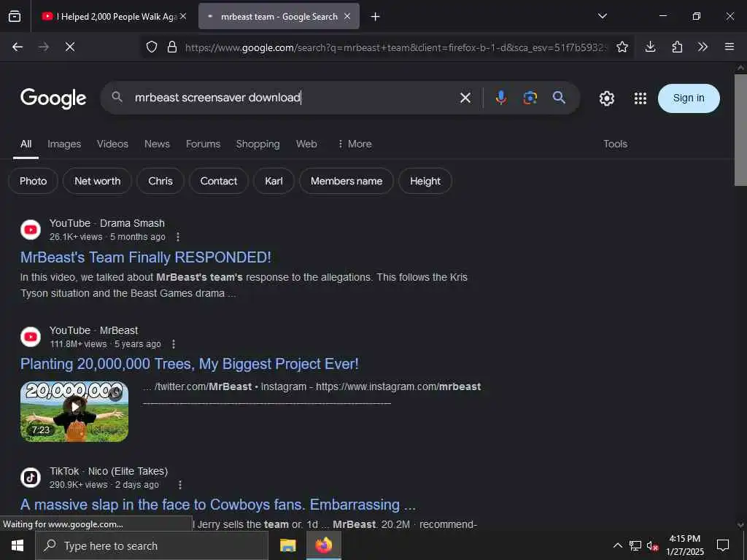747x560 pixels.
Task: Open options for TikTok Nico result
Action: 180,485
